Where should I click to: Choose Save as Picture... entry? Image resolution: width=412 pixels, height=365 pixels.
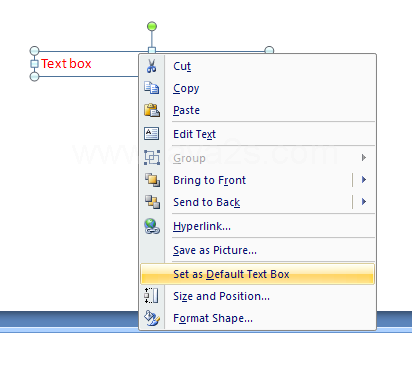coord(257,250)
